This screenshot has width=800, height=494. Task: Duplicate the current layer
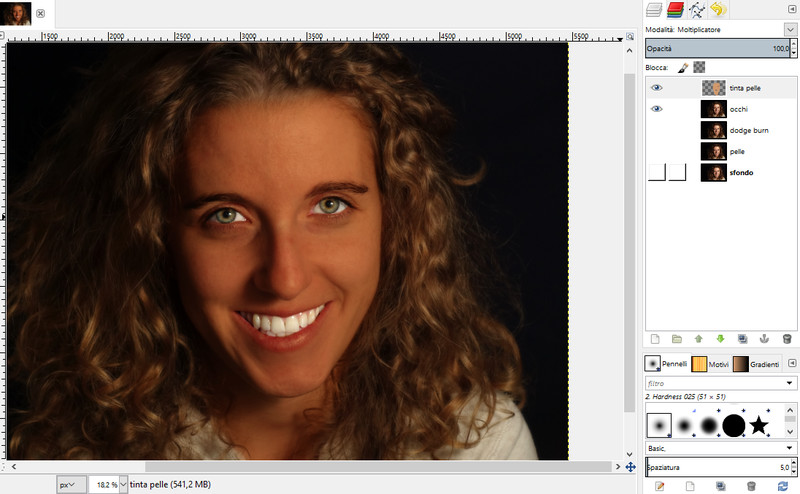[x=742, y=339]
